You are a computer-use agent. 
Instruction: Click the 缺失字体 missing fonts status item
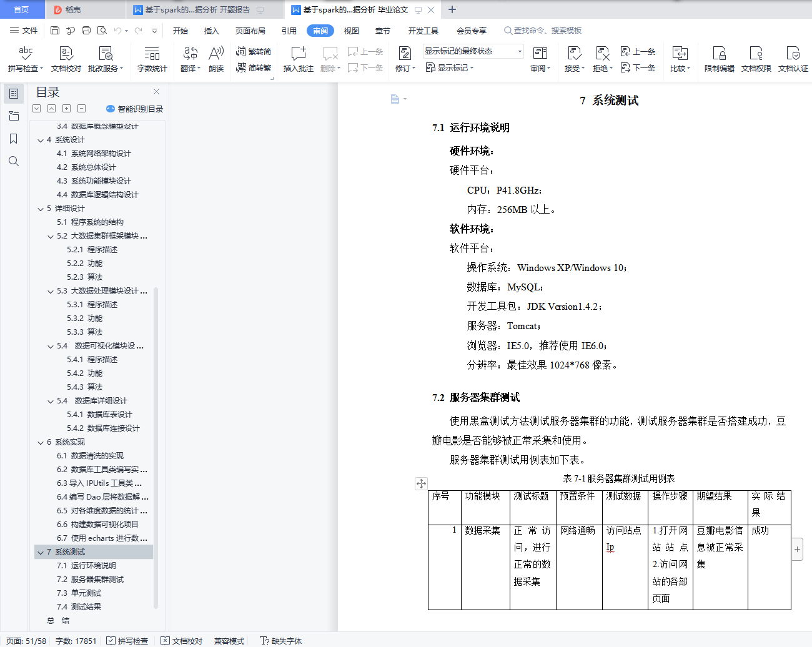(x=281, y=641)
